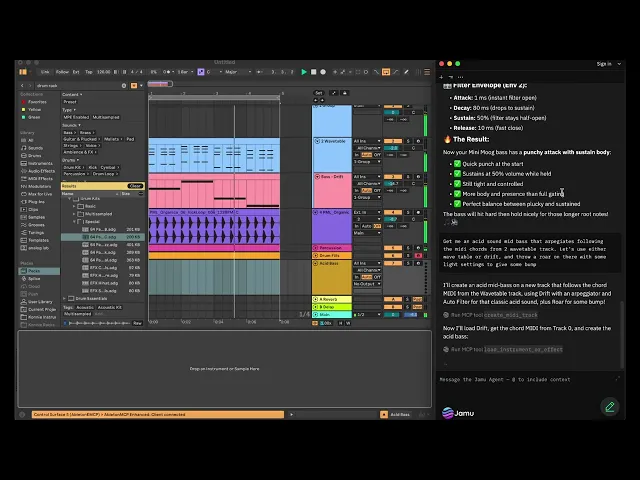Open Max for Live category
This screenshot has height=480, width=640.
pyautogui.click(x=40, y=194)
